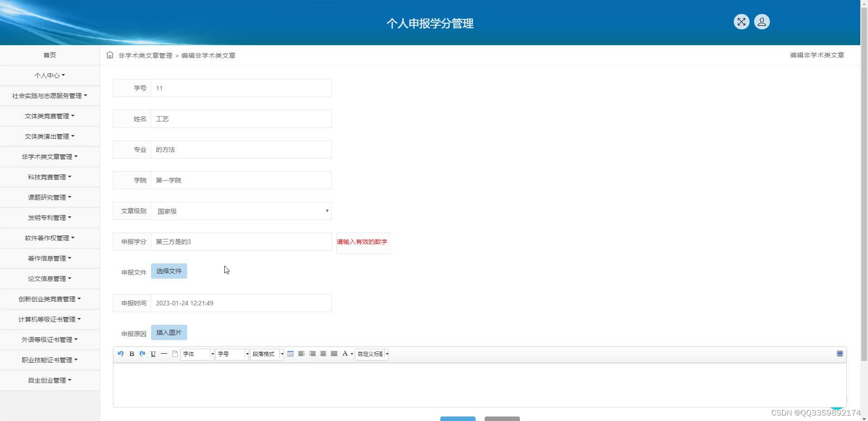Expand 非学术类文章管理 sidebar menu
Screen dimensions: 868x421
(x=50, y=157)
